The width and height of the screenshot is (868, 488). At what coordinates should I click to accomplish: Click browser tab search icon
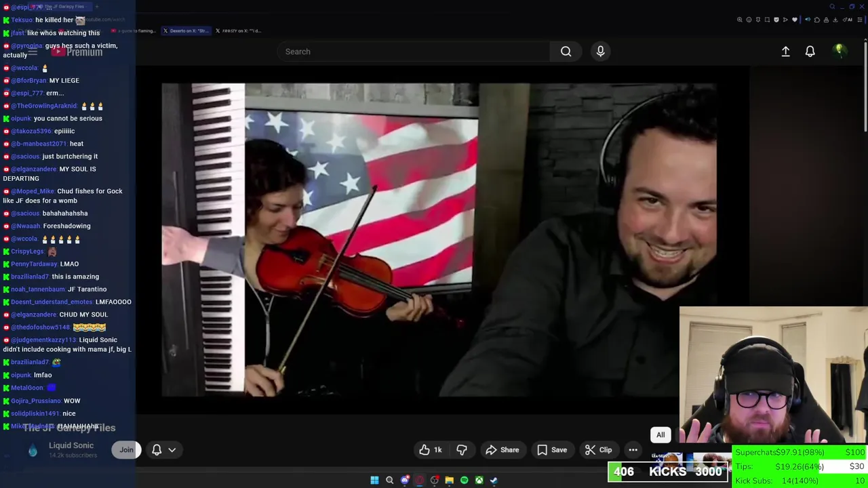pyautogui.click(x=832, y=7)
